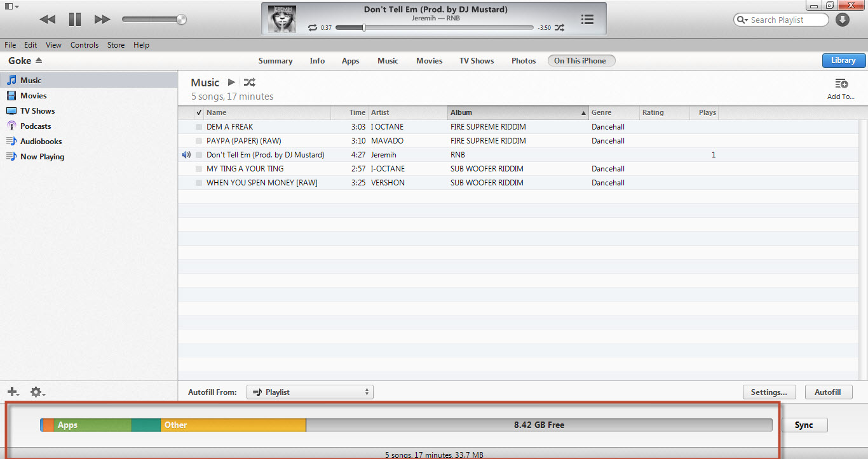Toggle the checkbox for Don't Tell Em

(199, 155)
